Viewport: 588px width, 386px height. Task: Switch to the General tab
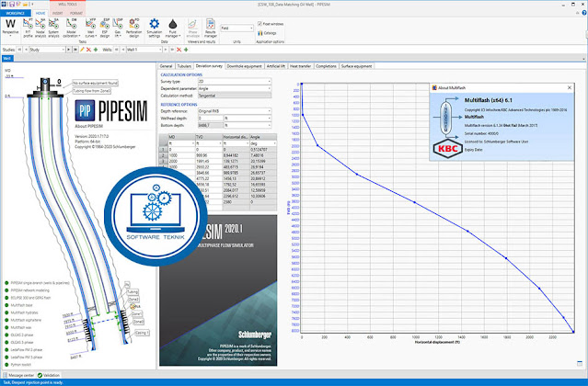[166, 66]
